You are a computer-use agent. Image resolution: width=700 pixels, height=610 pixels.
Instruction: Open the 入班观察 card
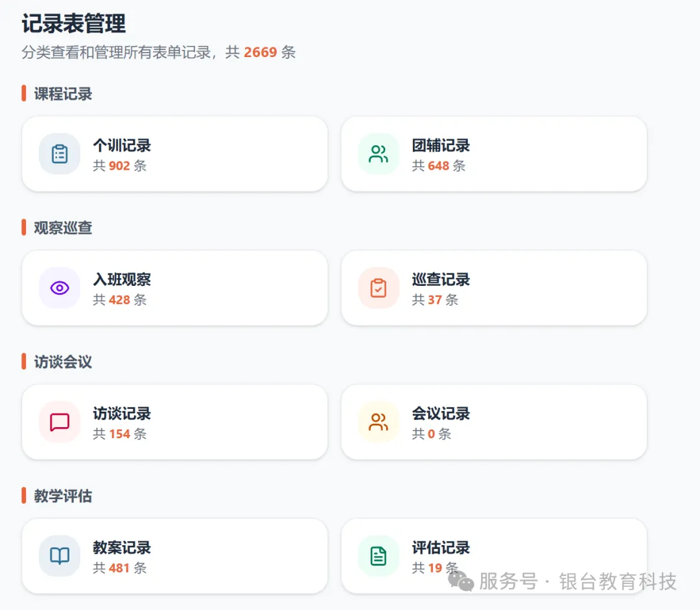[174, 288]
